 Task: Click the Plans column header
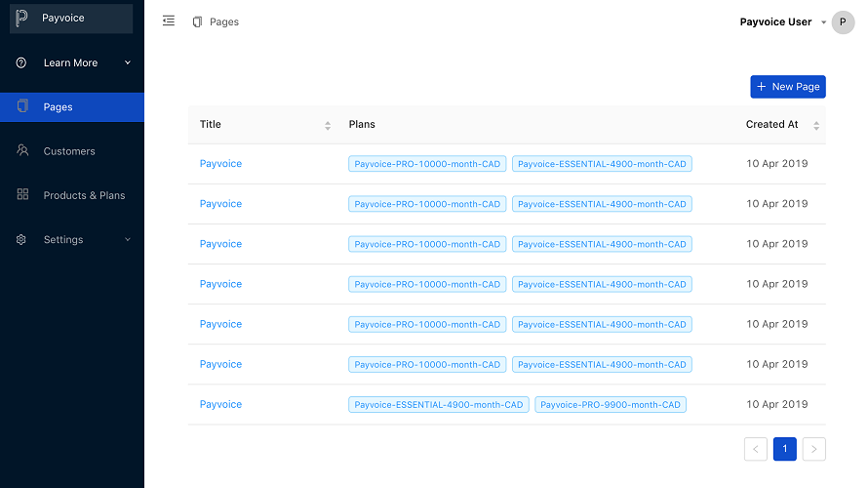pyautogui.click(x=362, y=124)
